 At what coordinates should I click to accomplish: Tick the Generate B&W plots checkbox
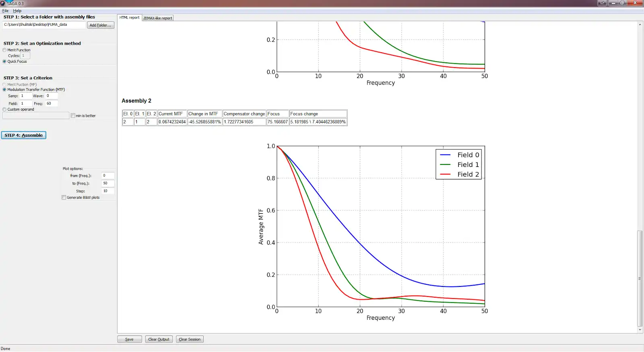(64, 198)
